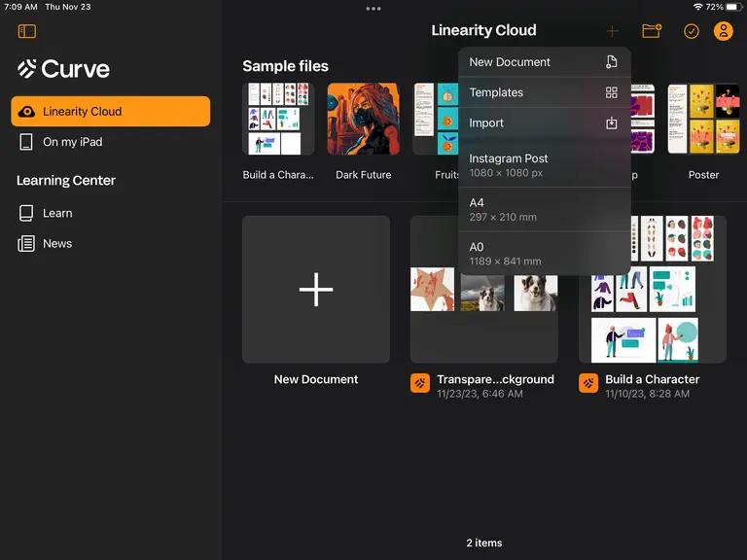The height and width of the screenshot is (560, 747).
Task: Click orange Curve icon beside Transpare...ckground
Action: click(x=420, y=383)
